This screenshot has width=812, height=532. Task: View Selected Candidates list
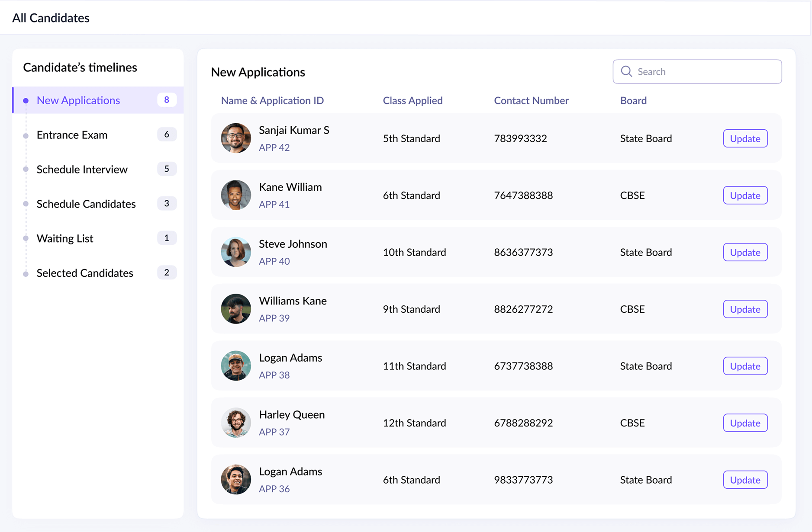pyautogui.click(x=85, y=273)
